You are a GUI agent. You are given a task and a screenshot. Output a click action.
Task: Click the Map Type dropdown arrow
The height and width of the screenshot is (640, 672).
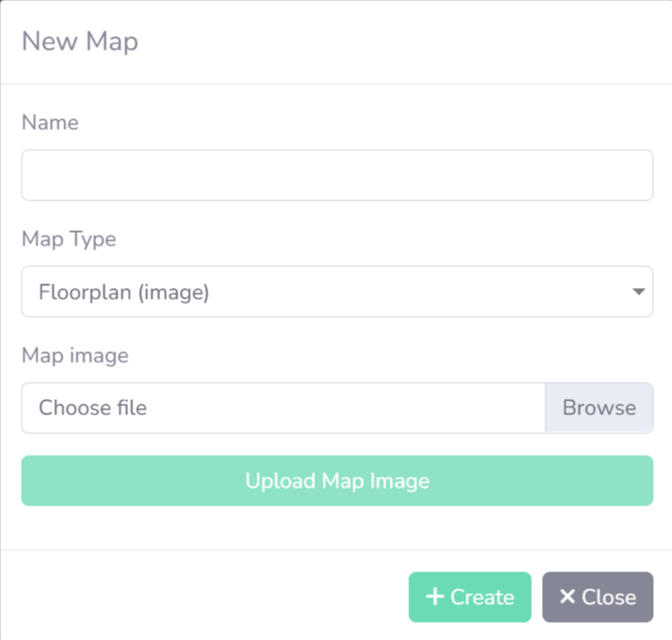639,292
